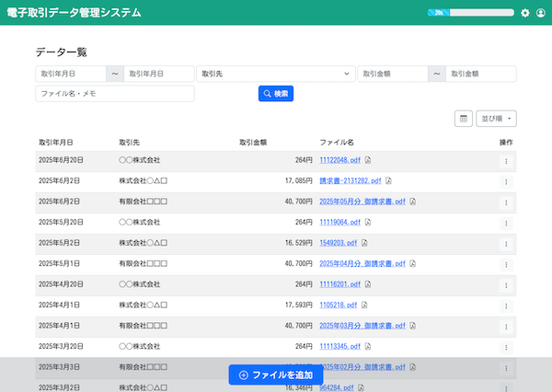The width and height of the screenshot is (552, 392).
Task: Switch to table view icon
Action: point(464,119)
